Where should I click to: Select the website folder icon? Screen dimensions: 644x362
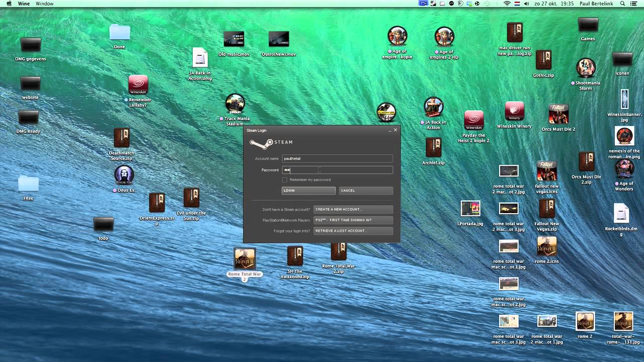click(30, 83)
